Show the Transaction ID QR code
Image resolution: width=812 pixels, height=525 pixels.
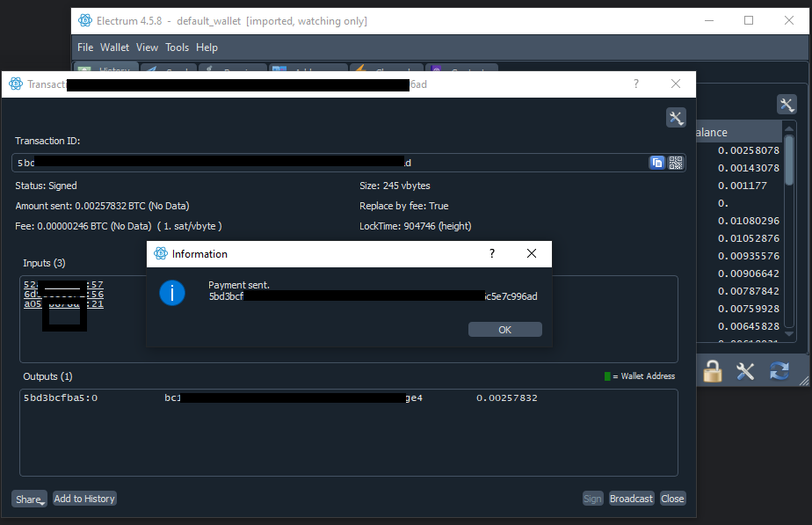(675, 163)
